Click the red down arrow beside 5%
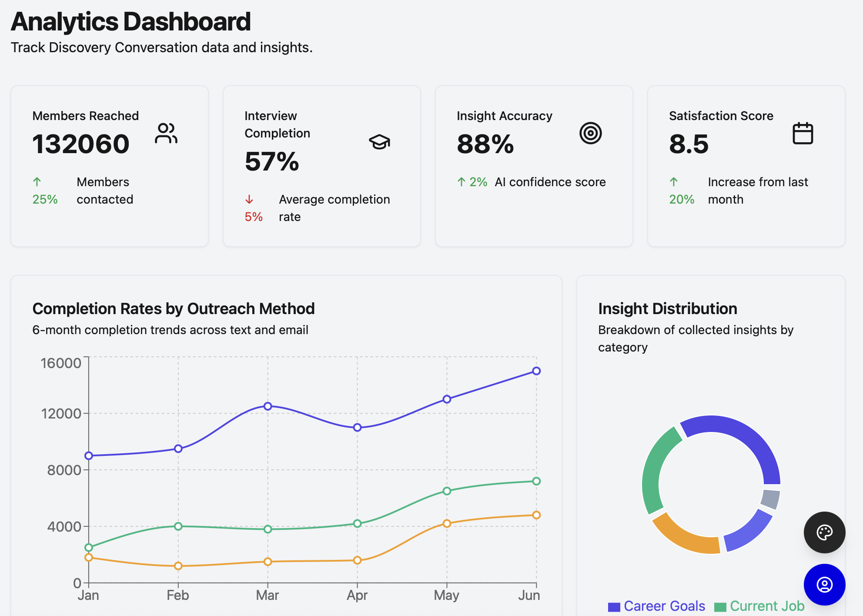Viewport: 863px width, 616px height. (x=250, y=200)
